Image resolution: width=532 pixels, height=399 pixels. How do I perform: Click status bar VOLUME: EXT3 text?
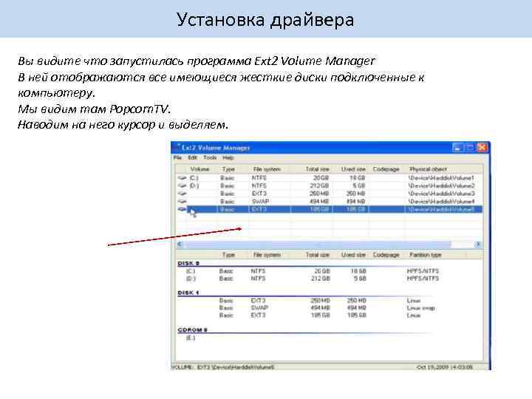tap(223, 367)
